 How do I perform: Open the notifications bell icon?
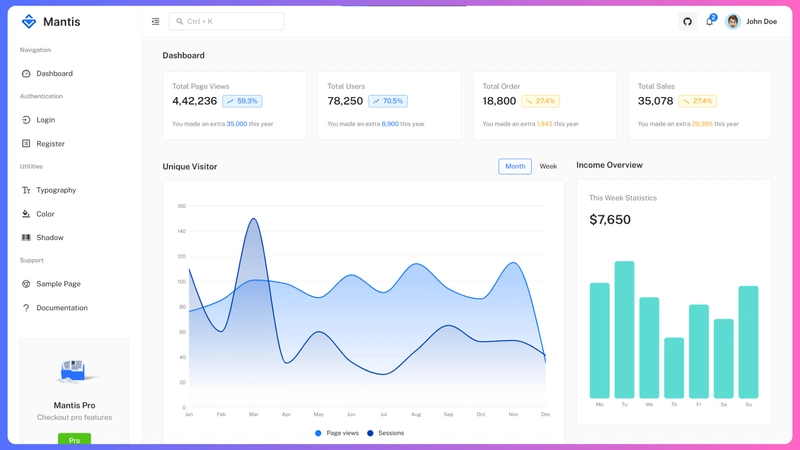click(710, 21)
